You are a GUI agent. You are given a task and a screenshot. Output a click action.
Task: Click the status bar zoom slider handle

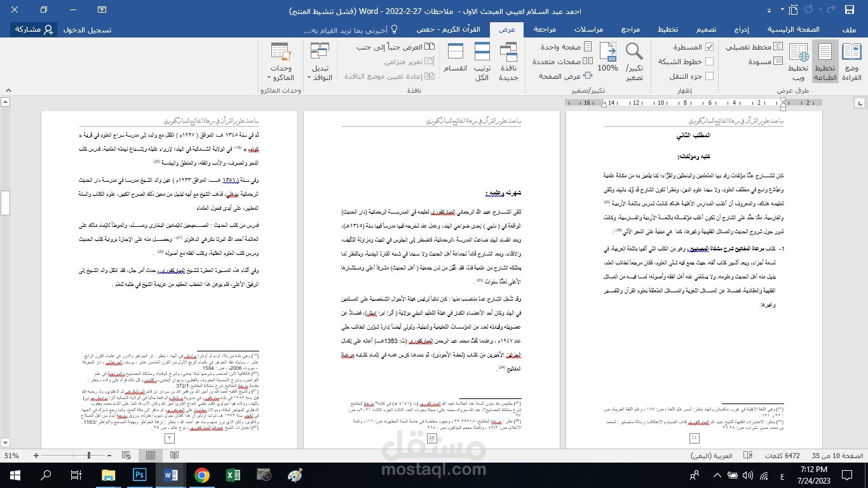tap(88, 456)
